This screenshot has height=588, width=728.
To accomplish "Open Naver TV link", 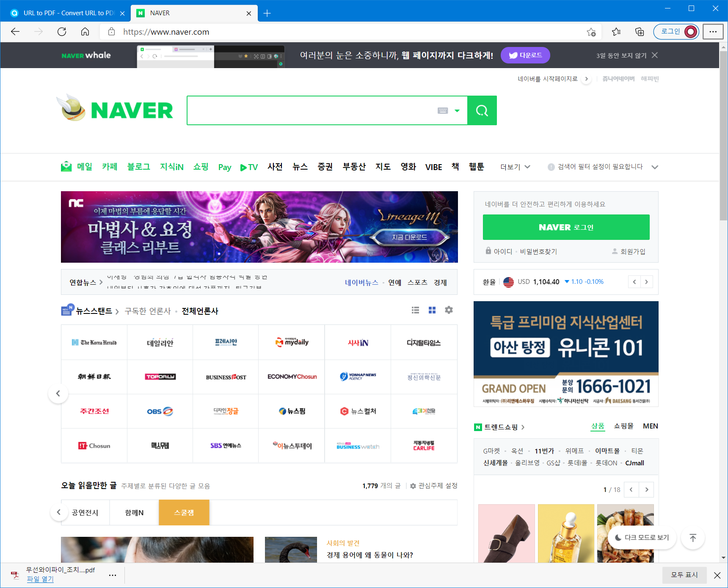I will click(249, 167).
